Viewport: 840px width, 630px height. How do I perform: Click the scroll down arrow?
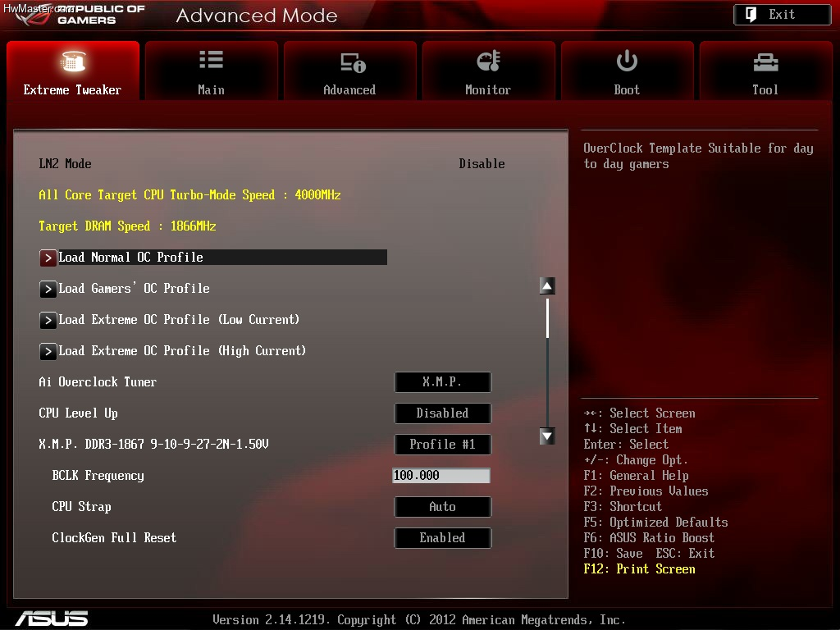click(547, 436)
